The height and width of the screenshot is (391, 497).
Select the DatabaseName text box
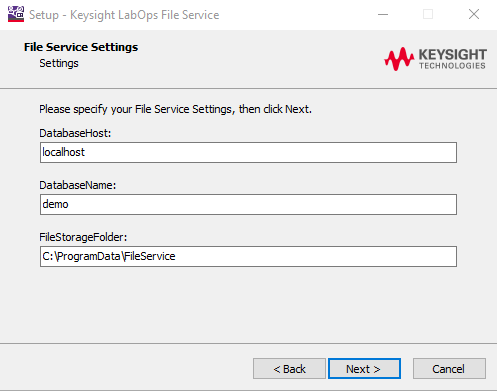(248, 205)
